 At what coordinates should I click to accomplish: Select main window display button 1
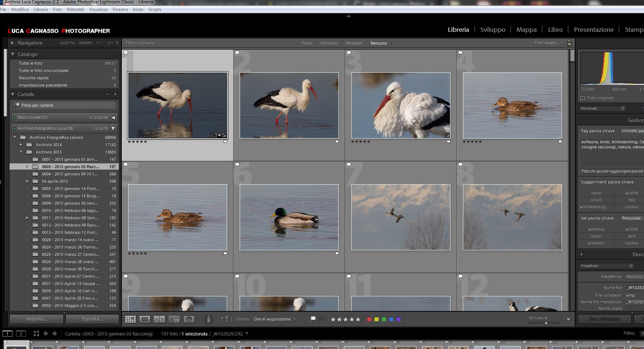pos(8,333)
